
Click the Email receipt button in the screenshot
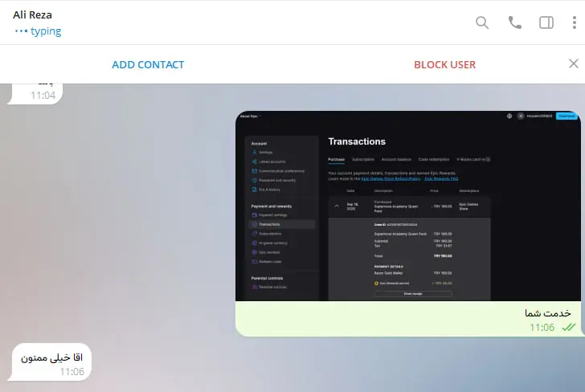(412, 294)
